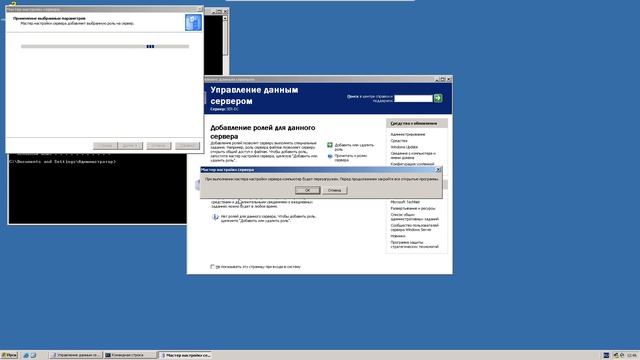Image resolution: width=640 pixels, height=360 pixels.
Task: Click show desktop quick launch icon
Action: pos(33,356)
